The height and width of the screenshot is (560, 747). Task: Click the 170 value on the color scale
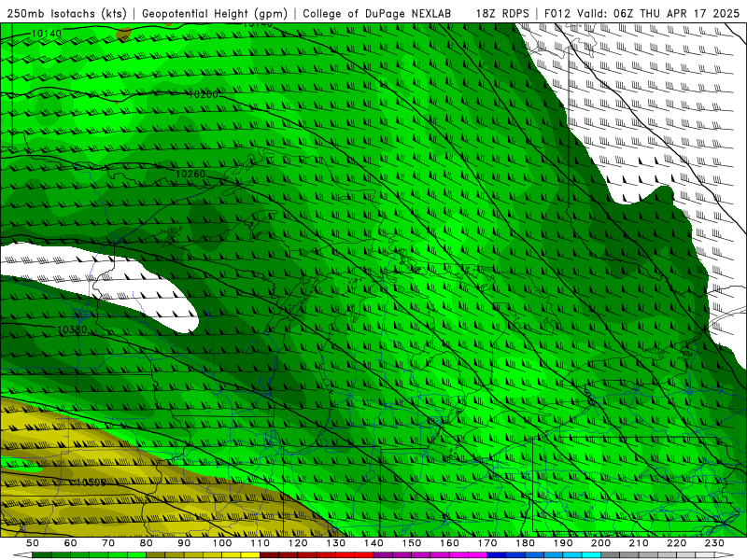[487, 543]
